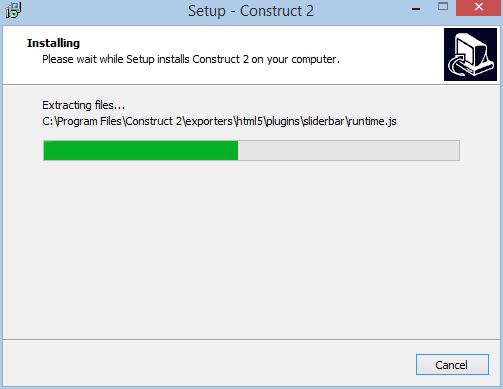The image size is (503, 389).
Task: Click the bold Installing heading
Action: click(53, 43)
